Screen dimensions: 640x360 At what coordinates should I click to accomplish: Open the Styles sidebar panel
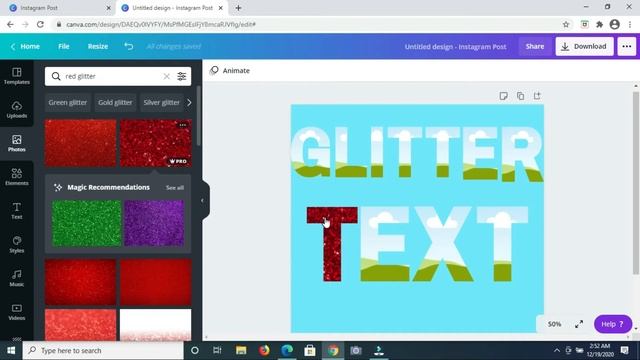17,244
